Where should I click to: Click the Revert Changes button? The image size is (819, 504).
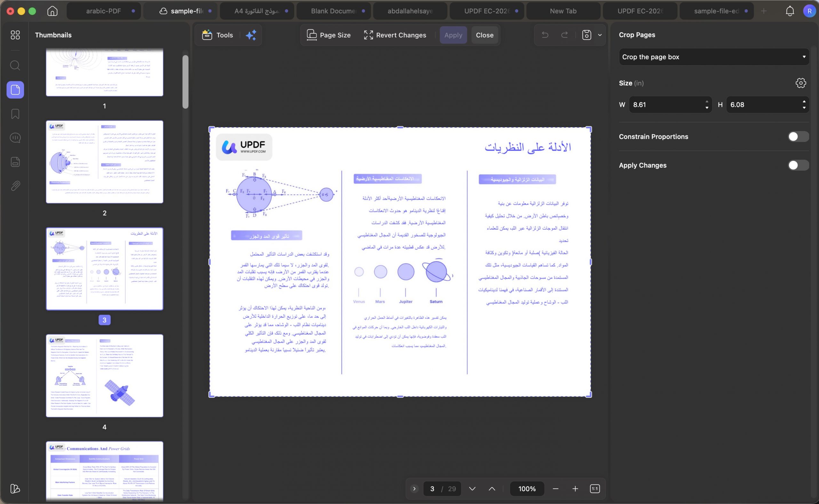395,35
